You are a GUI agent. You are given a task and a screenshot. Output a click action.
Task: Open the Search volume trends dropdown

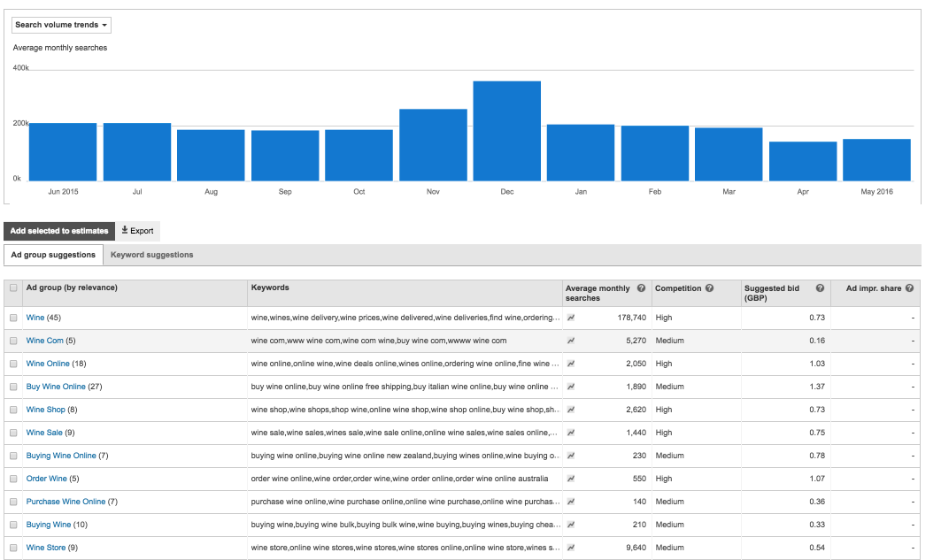61,25
